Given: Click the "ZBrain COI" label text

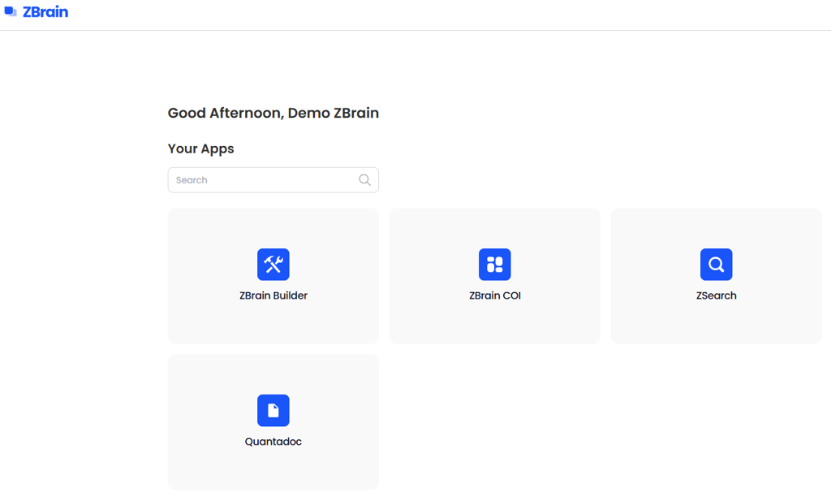Looking at the screenshot, I should point(494,295).
